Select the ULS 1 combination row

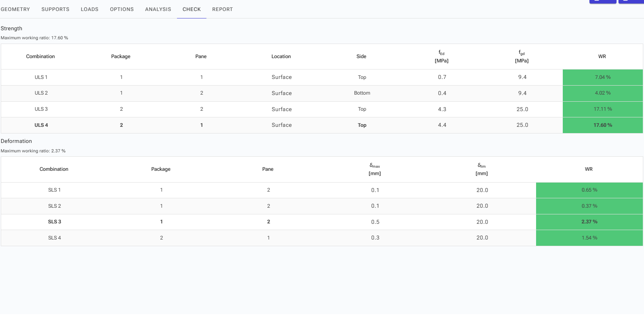pyautogui.click(x=41, y=77)
